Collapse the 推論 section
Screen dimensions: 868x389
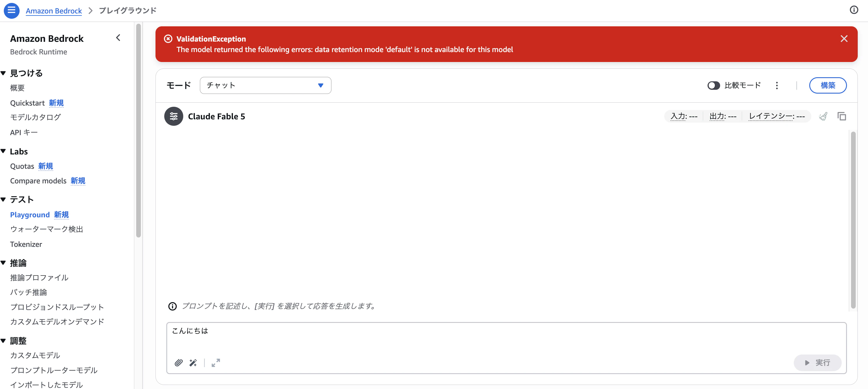pyautogui.click(x=4, y=263)
